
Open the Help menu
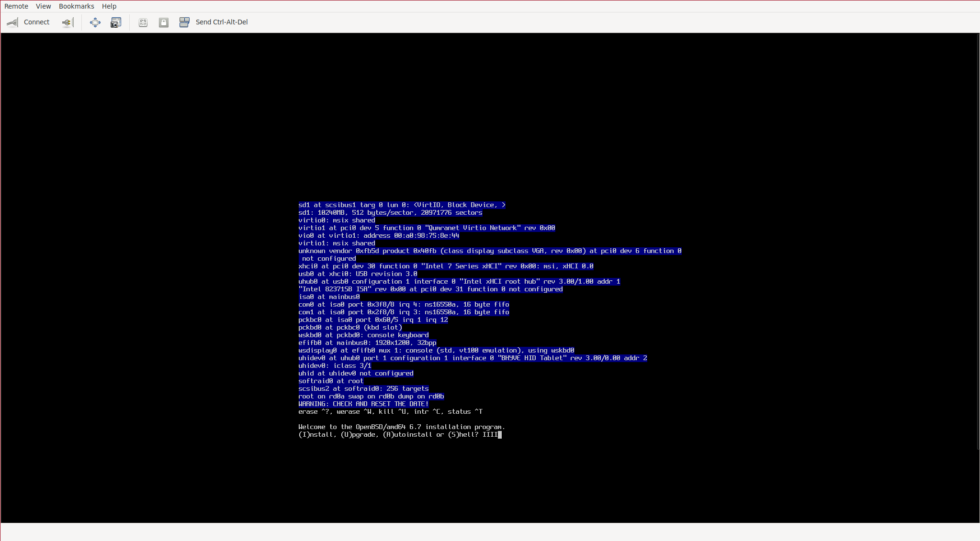pos(109,6)
